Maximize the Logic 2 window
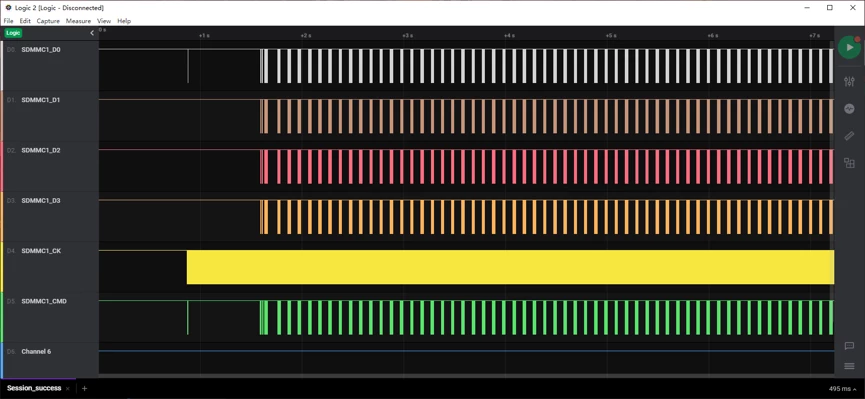The image size is (865, 399). click(x=830, y=8)
